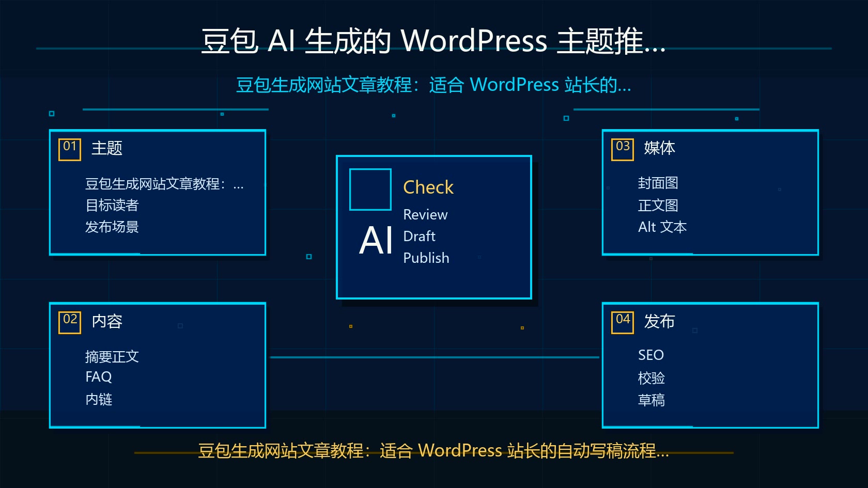Image resolution: width=868 pixels, height=488 pixels.
Task: Click 豆包生成网站文章教程 line in card 01
Action: click(x=164, y=184)
